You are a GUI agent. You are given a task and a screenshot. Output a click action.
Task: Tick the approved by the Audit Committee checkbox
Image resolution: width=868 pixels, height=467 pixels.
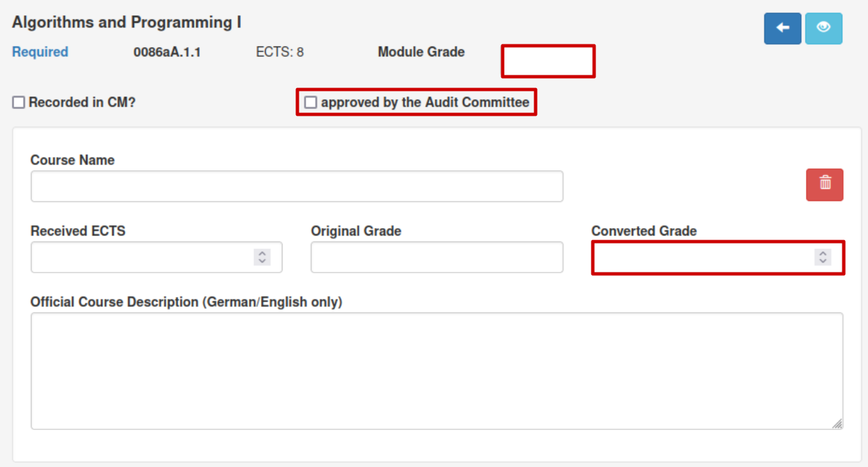[x=310, y=102]
